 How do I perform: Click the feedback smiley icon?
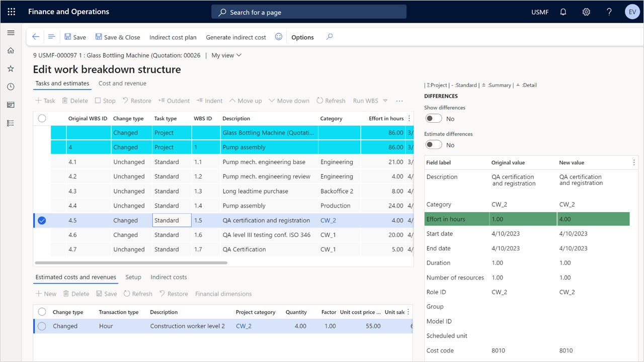pyautogui.click(x=279, y=37)
